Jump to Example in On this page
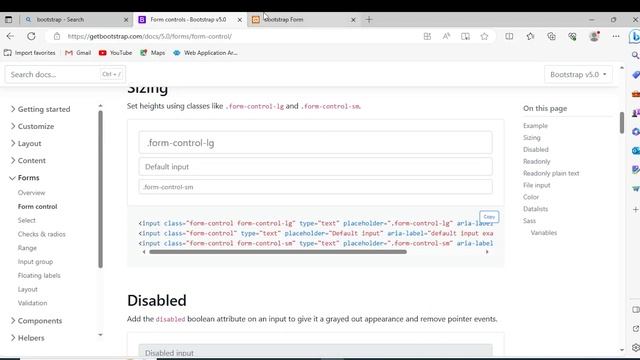The height and width of the screenshot is (360, 640). 535,126
